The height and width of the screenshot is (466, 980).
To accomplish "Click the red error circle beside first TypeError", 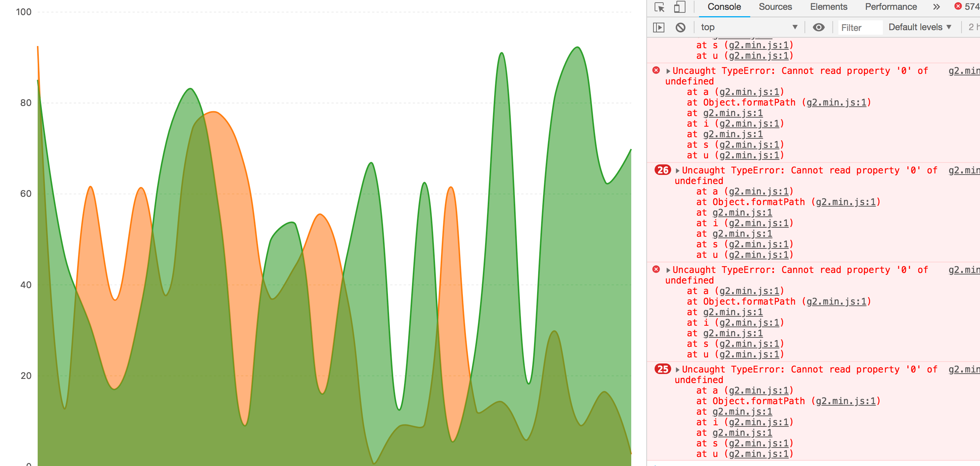I will pos(656,70).
